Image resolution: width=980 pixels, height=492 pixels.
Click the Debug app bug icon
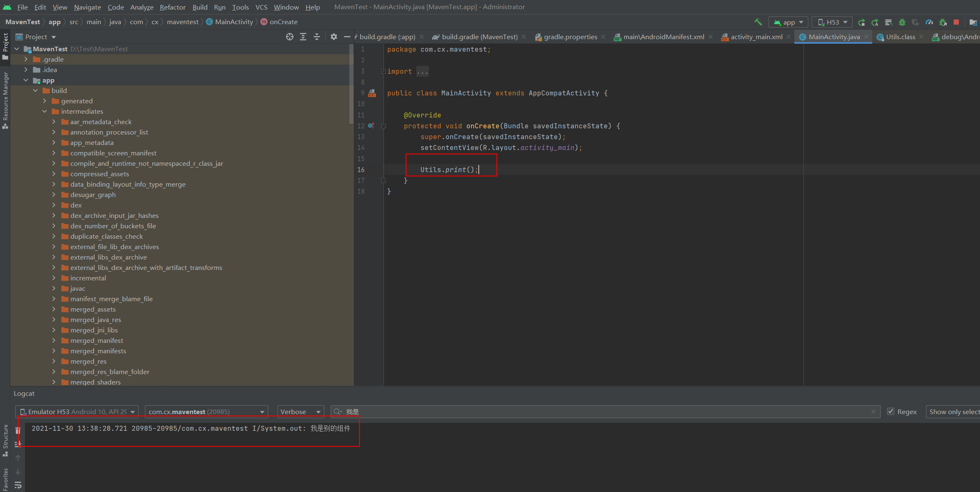pyautogui.click(x=902, y=22)
